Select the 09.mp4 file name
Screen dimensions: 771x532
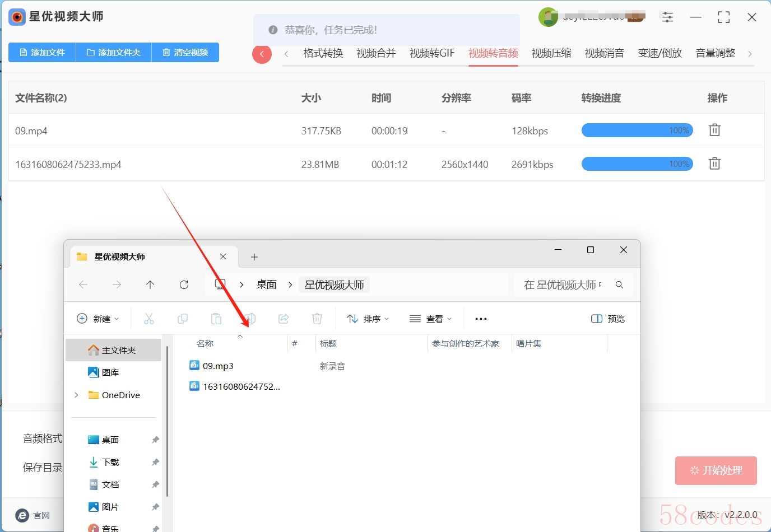pyautogui.click(x=31, y=131)
